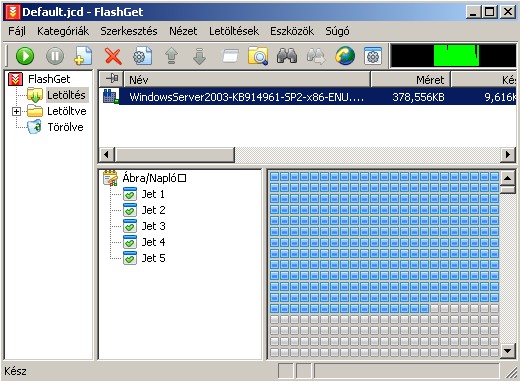The width and height of the screenshot is (520, 381).
Task: Click the folder search icon
Action: tap(258, 56)
